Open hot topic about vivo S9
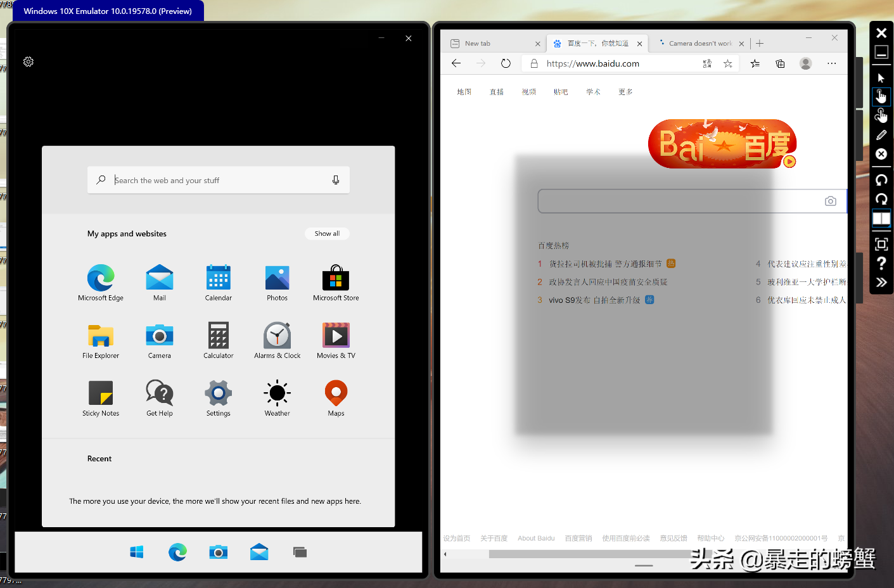Viewport: 894px width, 588px height. 594,300
